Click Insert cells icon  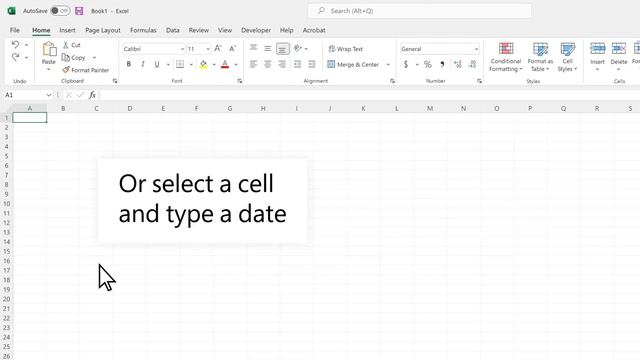coord(598,49)
